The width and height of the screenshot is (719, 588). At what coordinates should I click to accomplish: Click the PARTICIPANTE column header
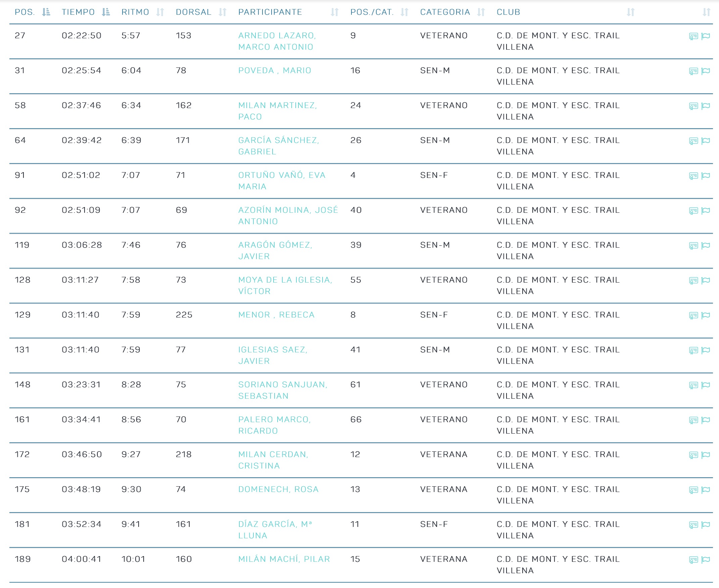point(270,12)
